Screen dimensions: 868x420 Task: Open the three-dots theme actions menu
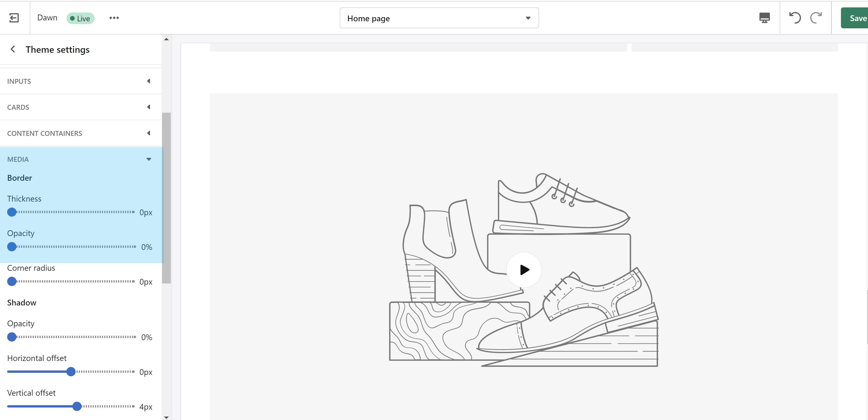tap(114, 18)
